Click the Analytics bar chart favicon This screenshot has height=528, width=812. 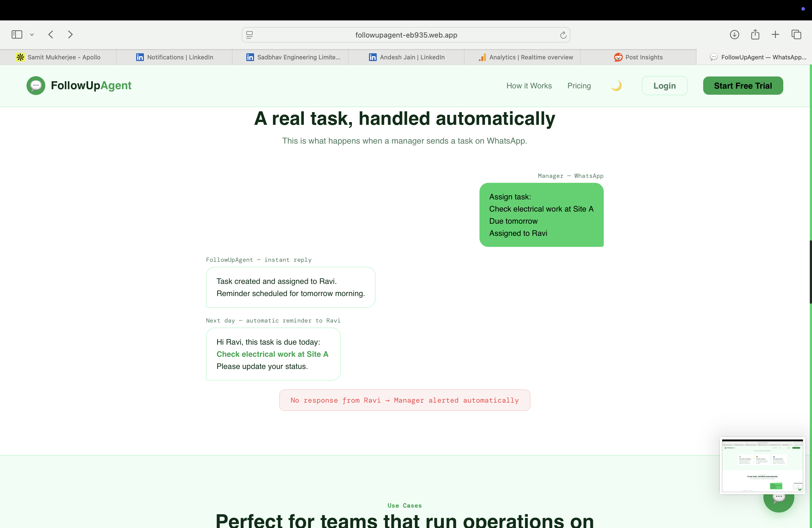pos(482,57)
